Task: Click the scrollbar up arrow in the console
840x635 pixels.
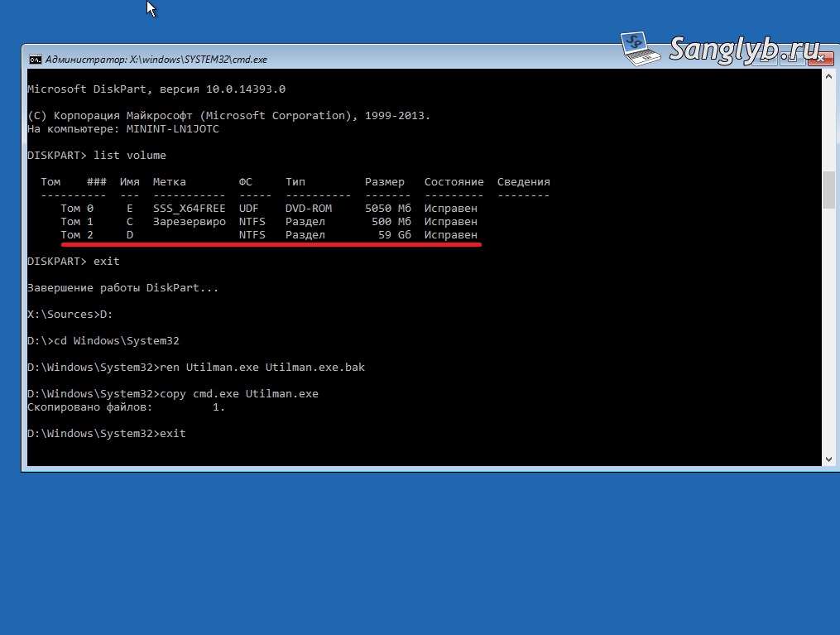Action: coord(828,76)
